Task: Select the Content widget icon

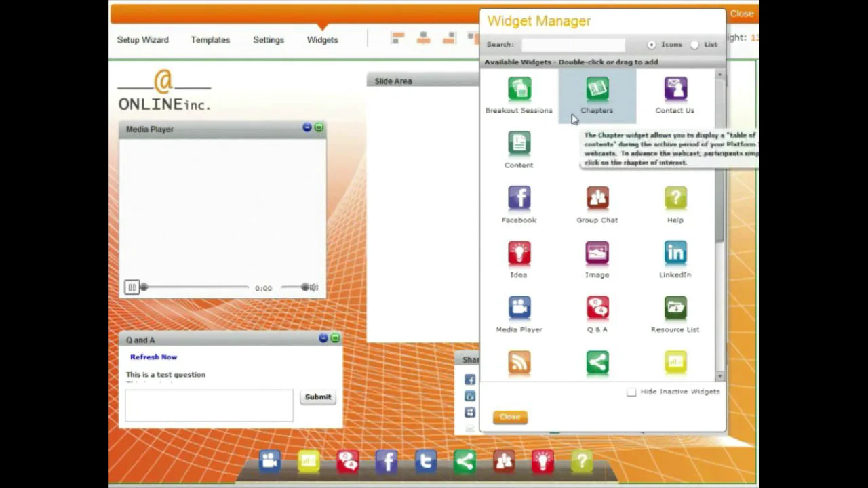Action: coord(519,144)
